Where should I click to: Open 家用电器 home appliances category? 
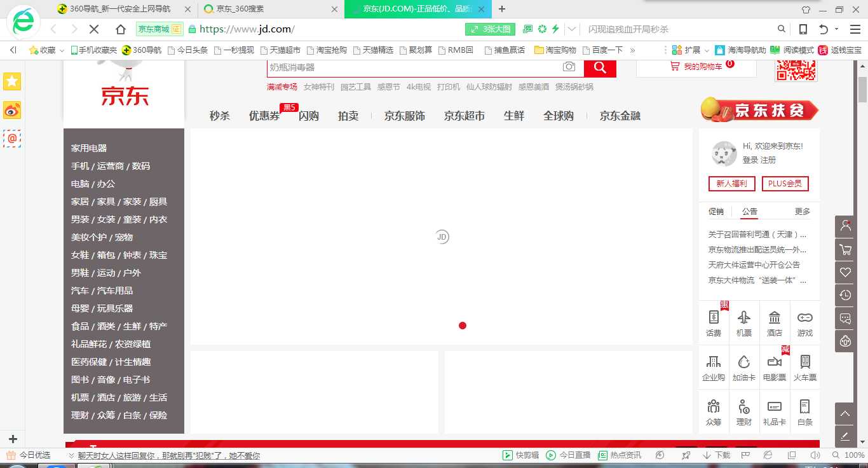click(x=89, y=148)
